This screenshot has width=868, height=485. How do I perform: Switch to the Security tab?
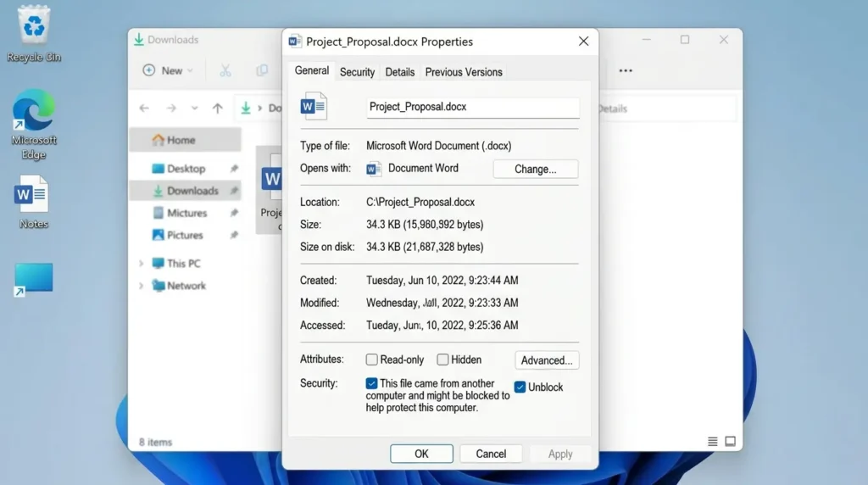tap(357, 72)
